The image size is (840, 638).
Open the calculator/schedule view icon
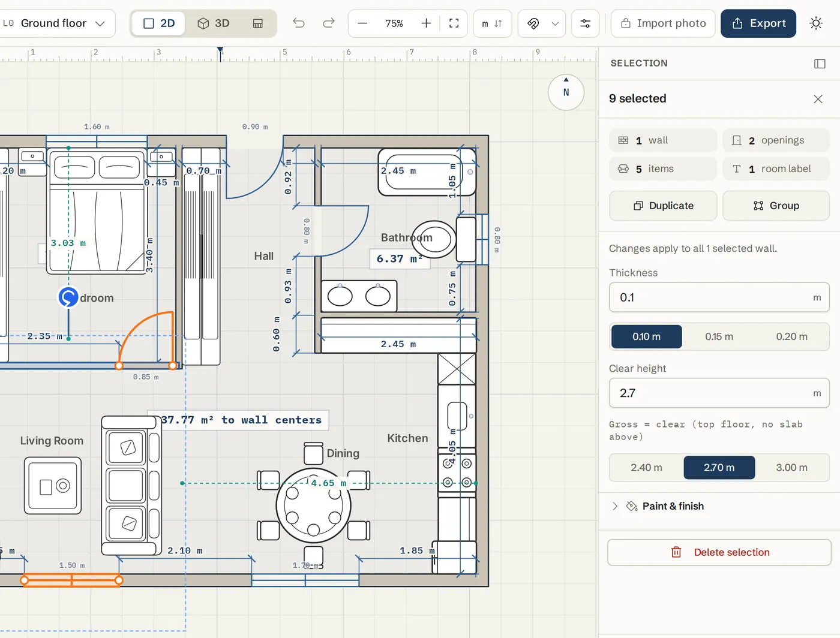(258, 23)
